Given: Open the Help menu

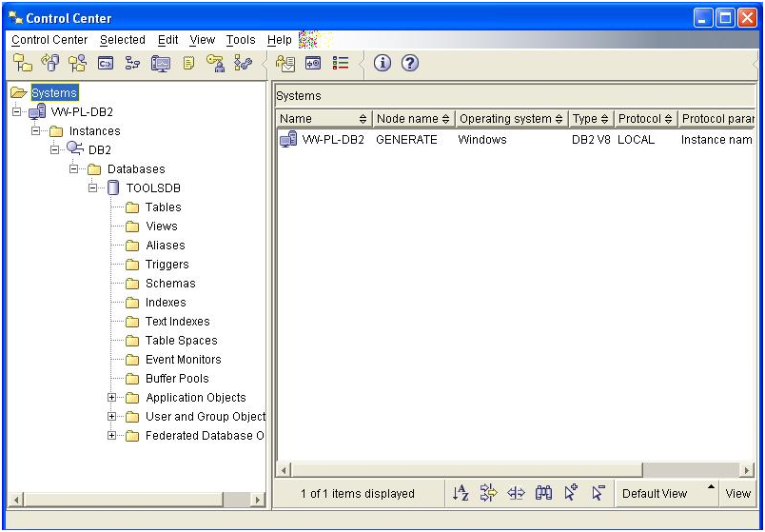Looking at the screenshot, I should tap(279, 40).
